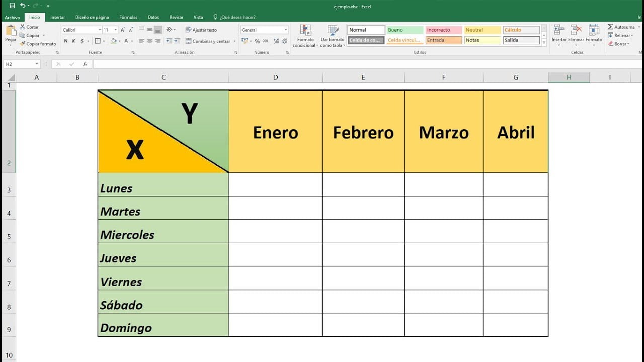Increase indent
Viewport: 644px width, 362px height.
177,41
